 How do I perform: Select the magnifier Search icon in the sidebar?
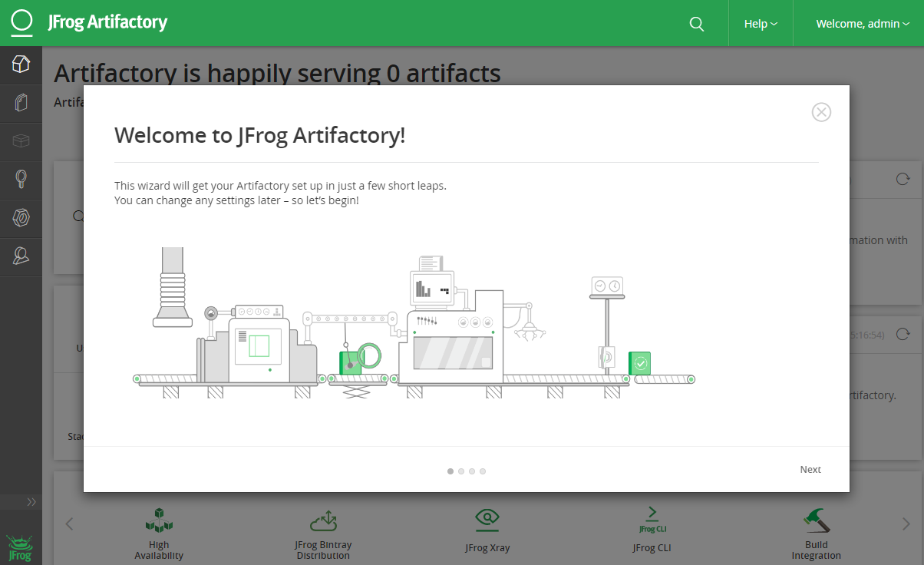point(21,179)
